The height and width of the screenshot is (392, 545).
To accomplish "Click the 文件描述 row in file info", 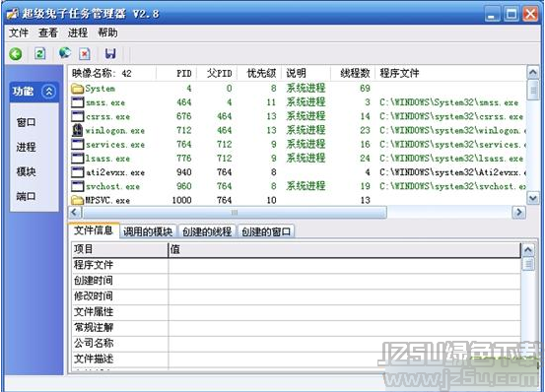I will click(296, 359).
